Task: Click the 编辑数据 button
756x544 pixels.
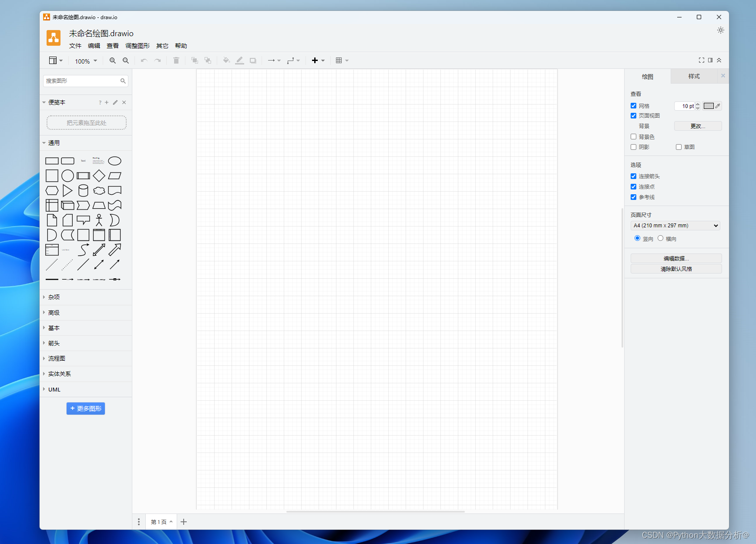Action: coord(676,258)
